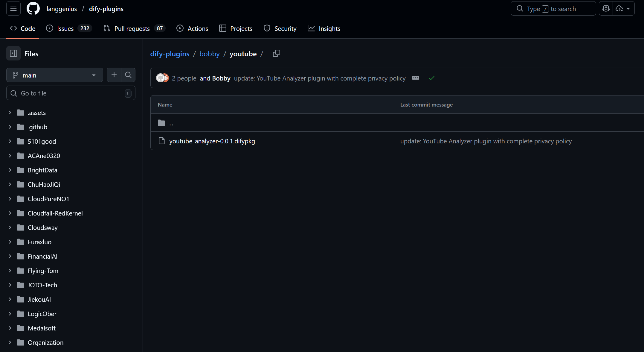Copy the file path icon

pyautogui.click(x=277, y=54)
